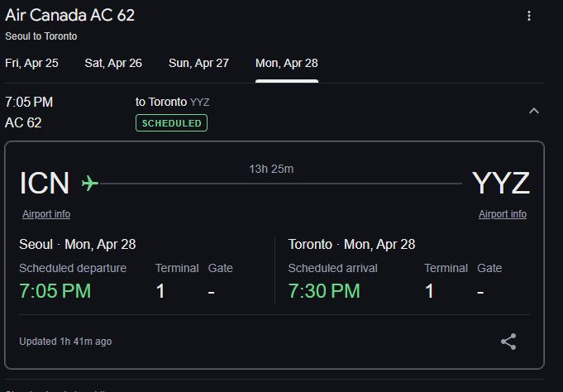Open Airport info link under ICN

46,214
